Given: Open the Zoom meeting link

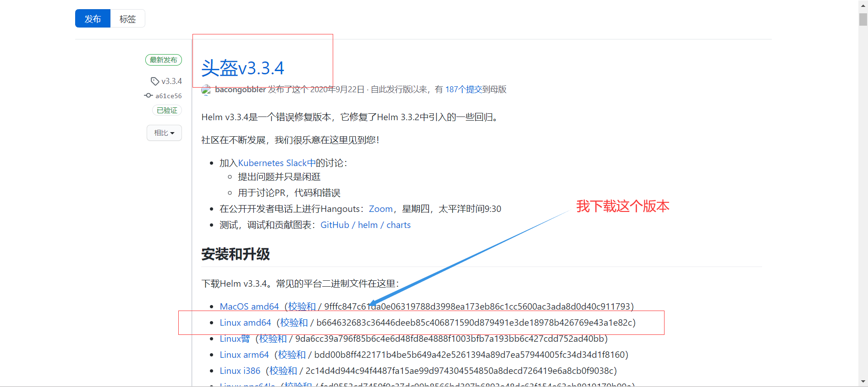Looking at the screenshot, I should tap(381, 209).
